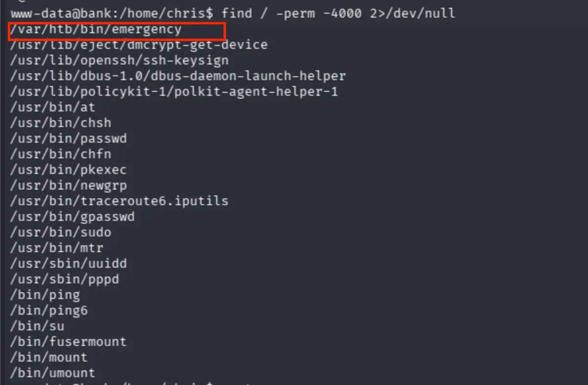Click the dbus-daemon-launch-helper path
Image resolution: width=588 pixels, height=385 pixels.
178,76
